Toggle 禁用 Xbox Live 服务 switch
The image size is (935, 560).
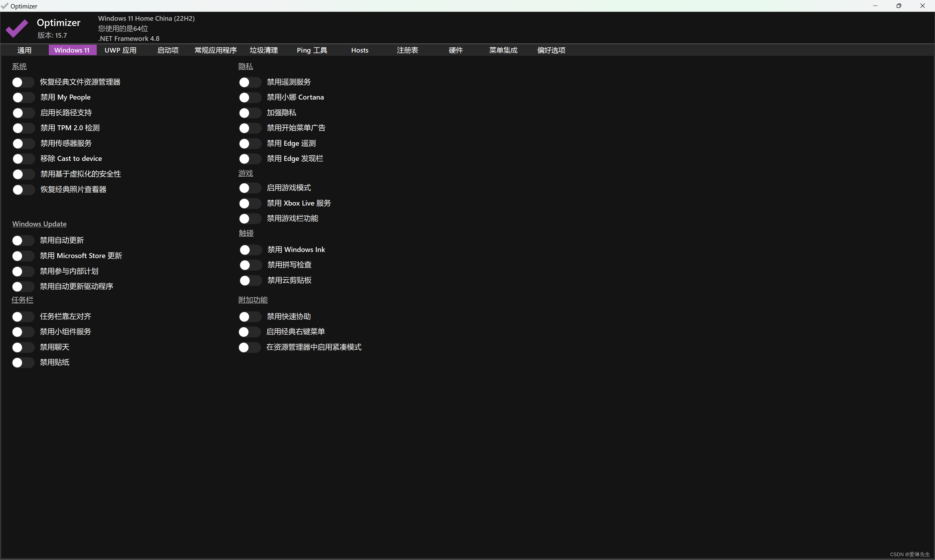250,204
